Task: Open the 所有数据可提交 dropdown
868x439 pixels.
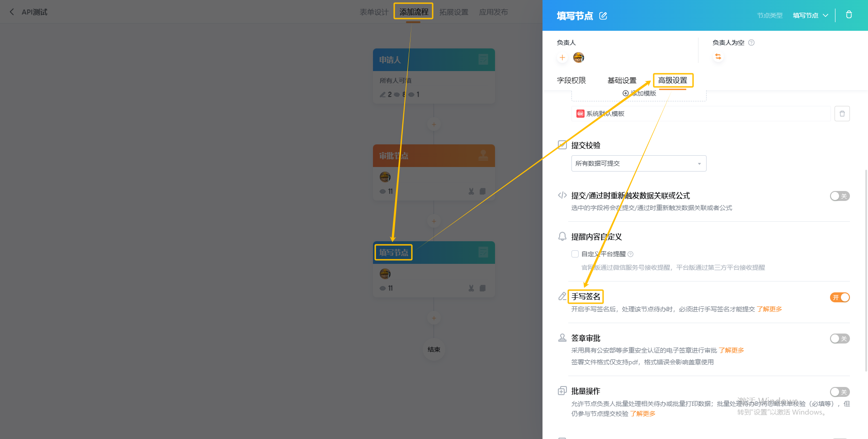Action: click(x=639, y=163)
